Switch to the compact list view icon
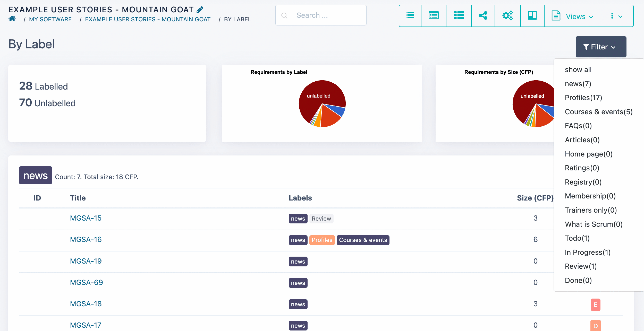The image size is (644, 331). coord(410,16)
